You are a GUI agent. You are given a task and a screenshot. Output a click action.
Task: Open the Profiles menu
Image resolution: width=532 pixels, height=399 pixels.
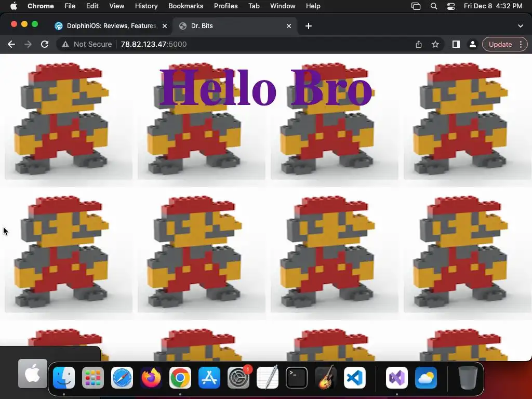tap(225, 6)
